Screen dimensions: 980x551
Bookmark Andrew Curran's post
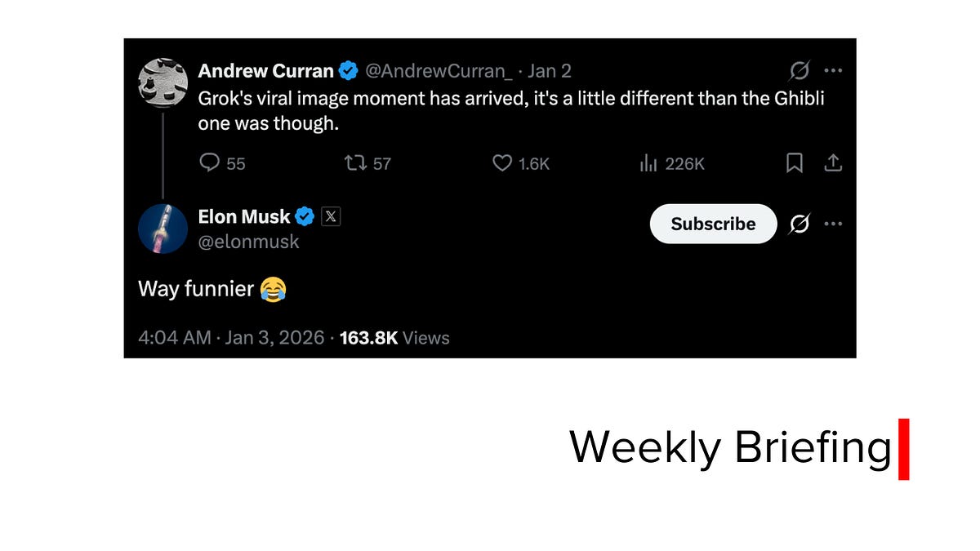pos(794,163)
